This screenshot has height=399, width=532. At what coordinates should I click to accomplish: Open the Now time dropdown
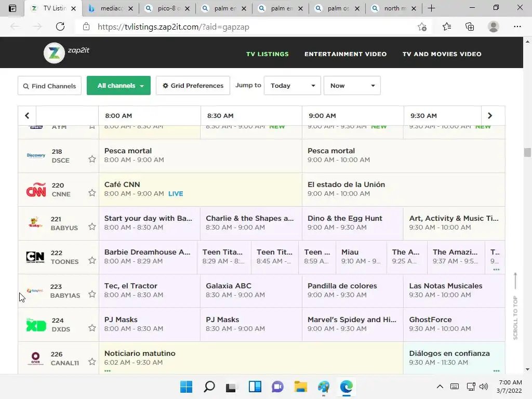352,86
